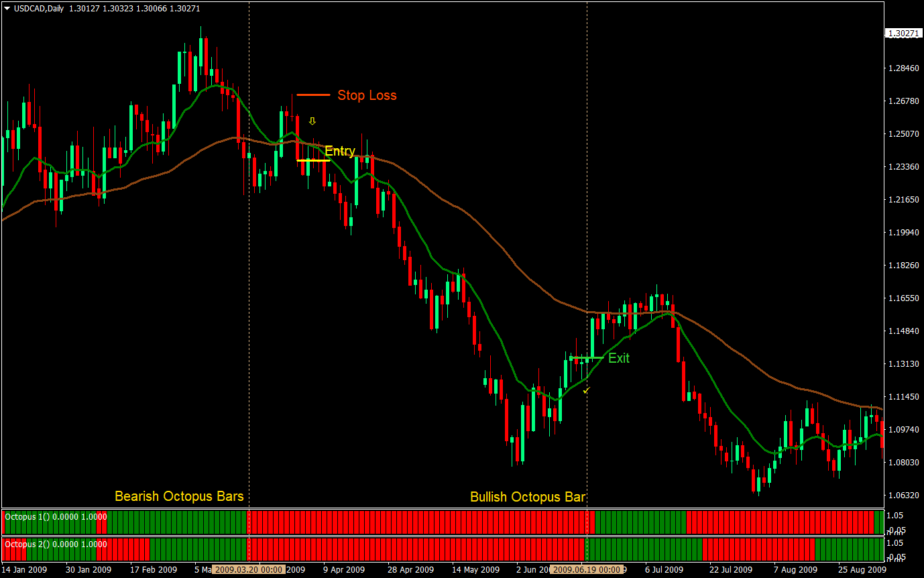Select the highlighted 2009.06.19 00:00 date marker

point(587,569)
